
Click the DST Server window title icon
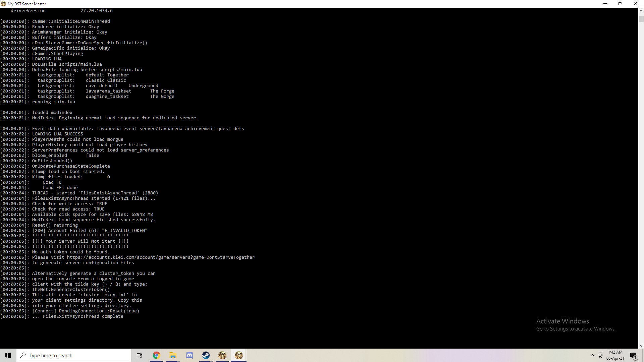tap(3, 4)
